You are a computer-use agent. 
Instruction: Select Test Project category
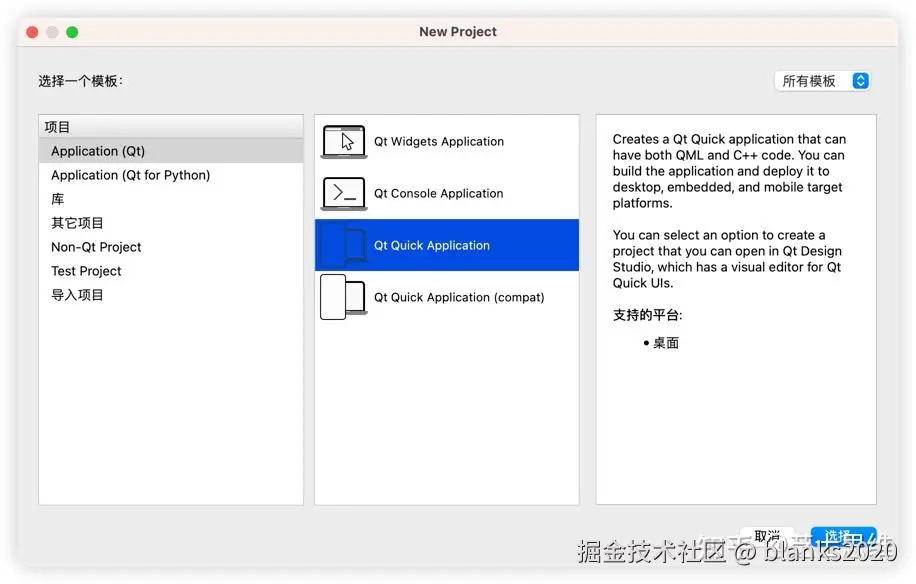pyautogui.click(x=171, y=271)
